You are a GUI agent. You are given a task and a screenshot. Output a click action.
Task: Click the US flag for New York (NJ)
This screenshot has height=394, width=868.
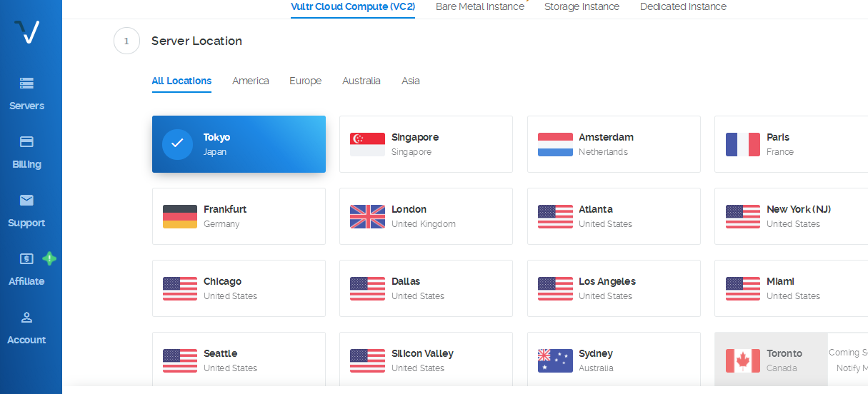[x=743, y=216]
